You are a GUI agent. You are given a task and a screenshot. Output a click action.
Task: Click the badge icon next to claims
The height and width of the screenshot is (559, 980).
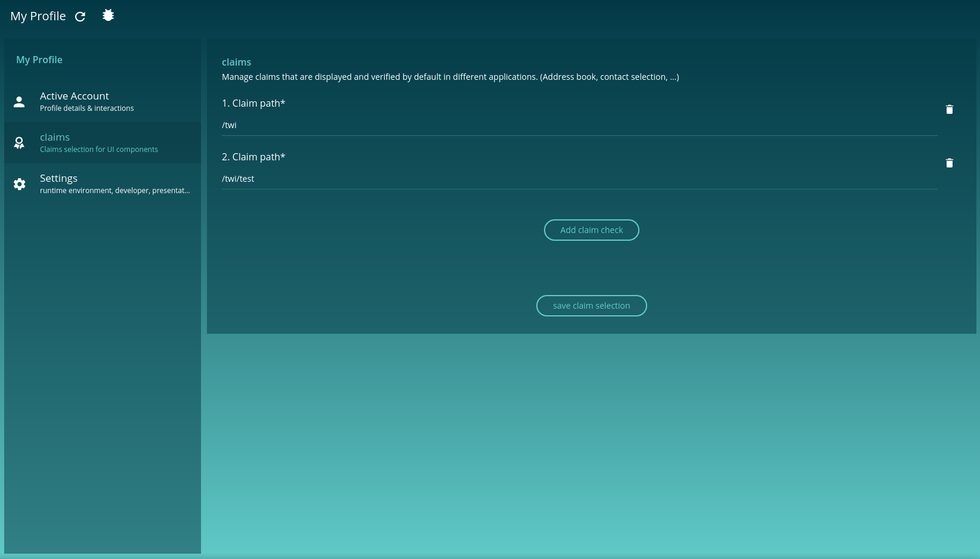pyautogui.click(x=19, y=142)
